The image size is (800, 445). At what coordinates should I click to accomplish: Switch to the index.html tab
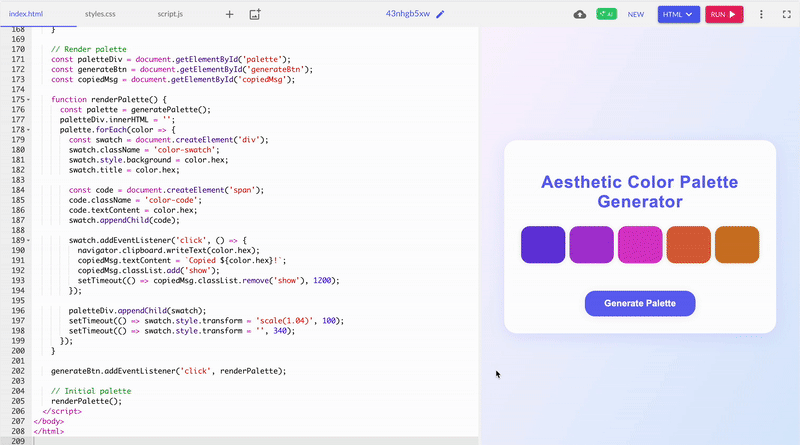(26, 14)
